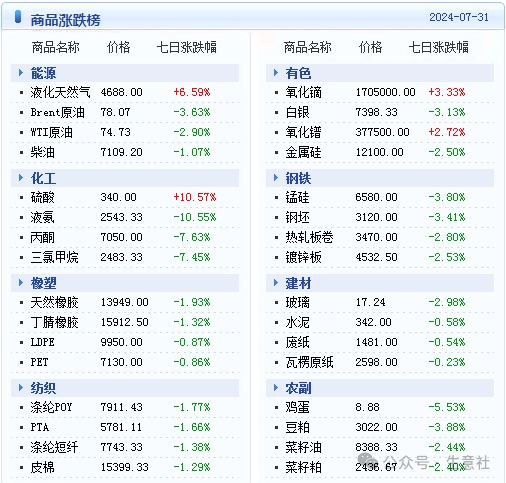Viewport: 506px width, 483px height.
Task: Select 涤纶短纤 commodity name
Action: point(54,447)
